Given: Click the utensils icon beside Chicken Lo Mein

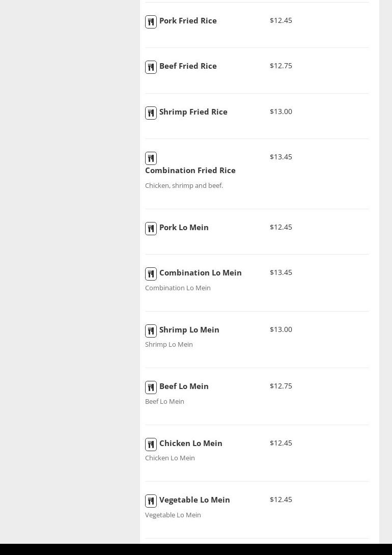Looking at the screenshot, I should (151, 445).
